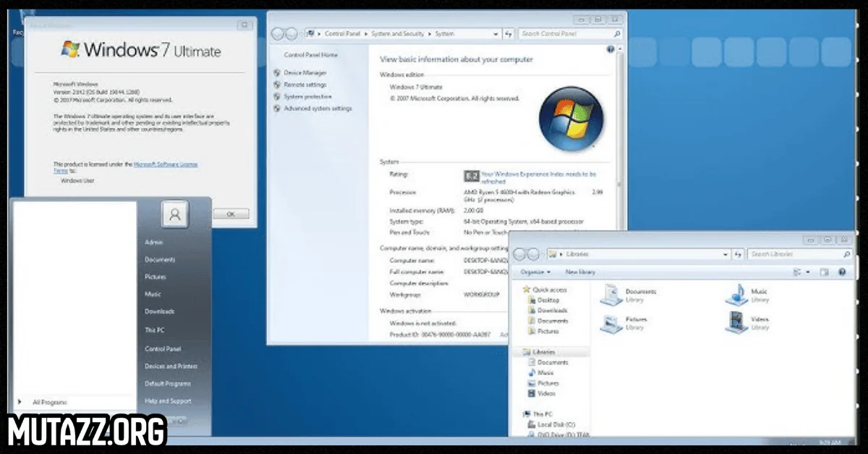Open the Organize dropdown menu
The width and height of the screenshot is (868, 454).
coord(535,272)
